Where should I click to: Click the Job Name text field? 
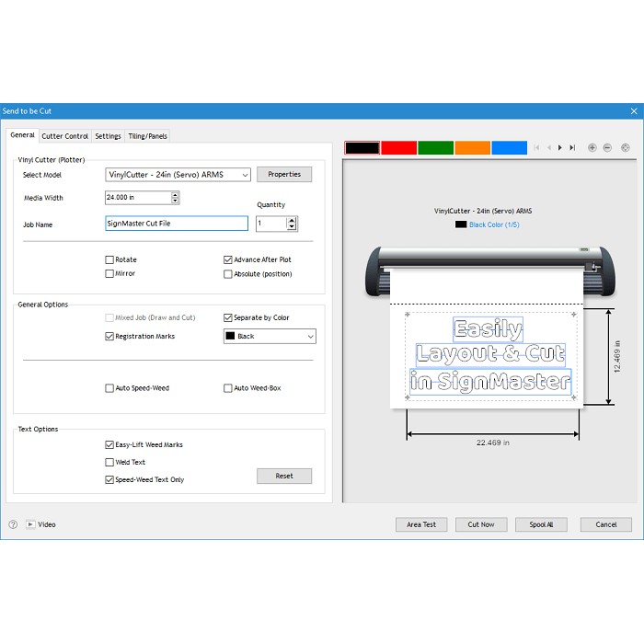[x=177, y=224]
